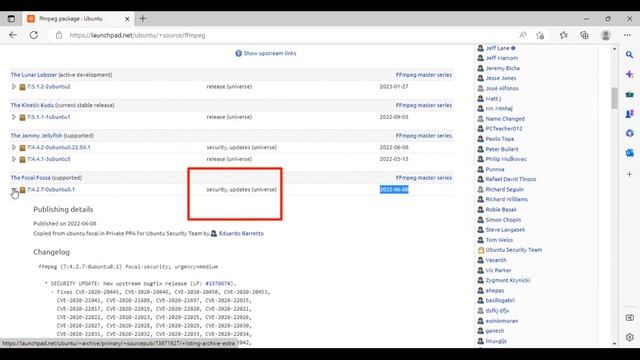The height and width of the screenshot is (360, 640).
Task: Click the vertical scrollbar thumb
Action: click(x=614, y=98)
